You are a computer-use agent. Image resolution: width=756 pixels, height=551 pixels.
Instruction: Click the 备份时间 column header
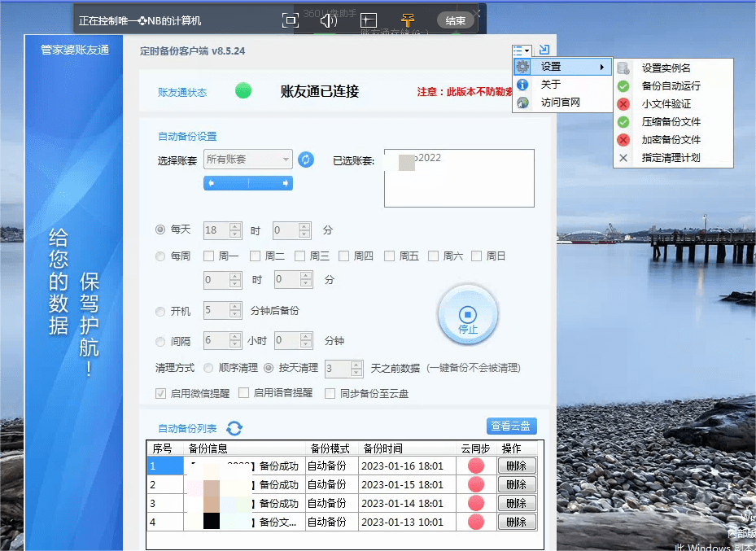[408, 448]
